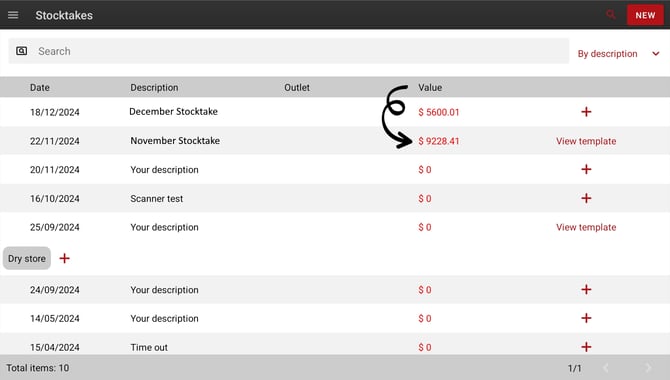The width and height of the screenshot is (670, 380).
Task: Click the Outlet column header
Action: tap(297, 88)
